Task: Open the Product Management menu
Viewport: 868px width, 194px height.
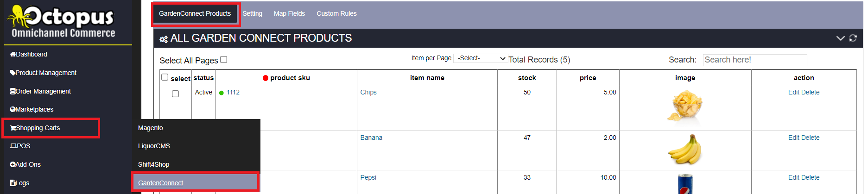Action: click(43, 73)
